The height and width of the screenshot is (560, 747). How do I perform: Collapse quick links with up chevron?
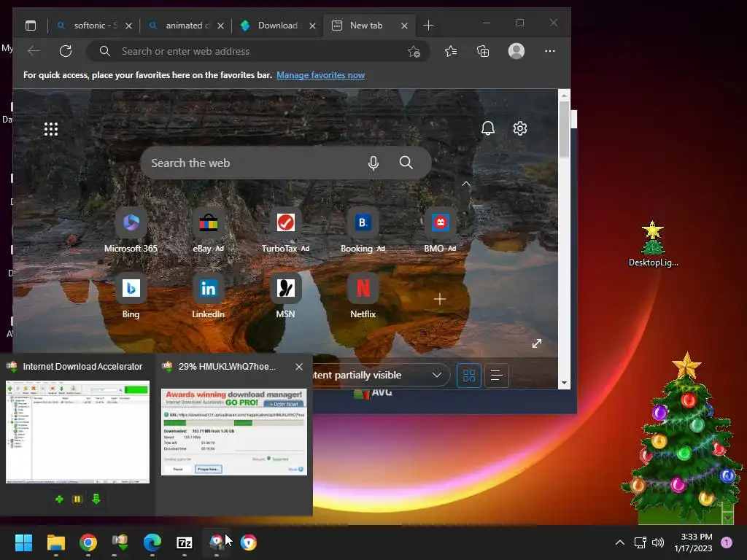[x=466, y=184]
